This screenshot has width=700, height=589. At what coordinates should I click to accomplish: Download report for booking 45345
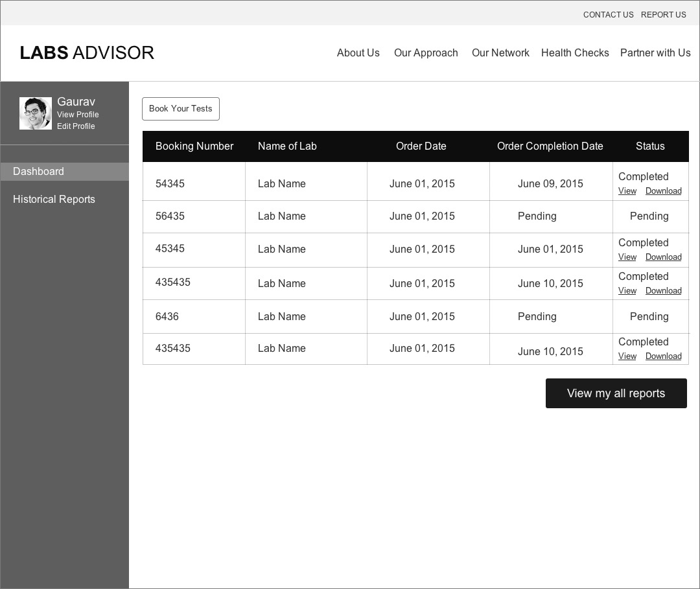coord(663,257)
